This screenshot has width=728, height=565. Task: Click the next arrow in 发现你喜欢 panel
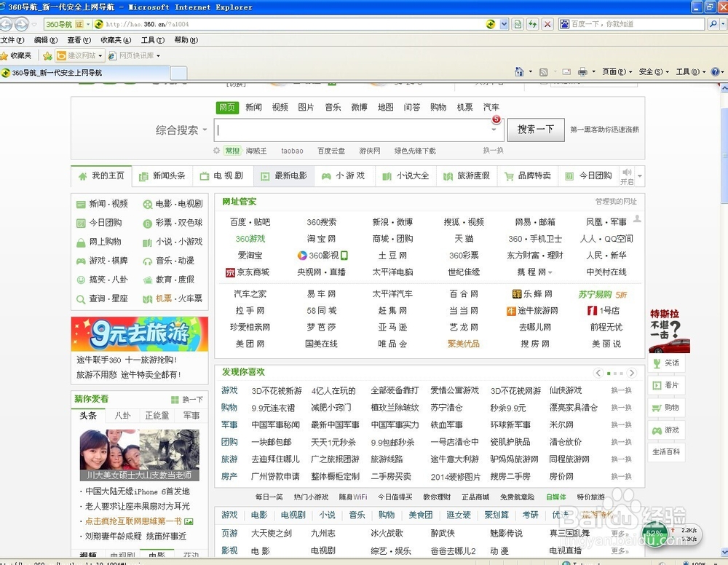(x=631, y=373)
